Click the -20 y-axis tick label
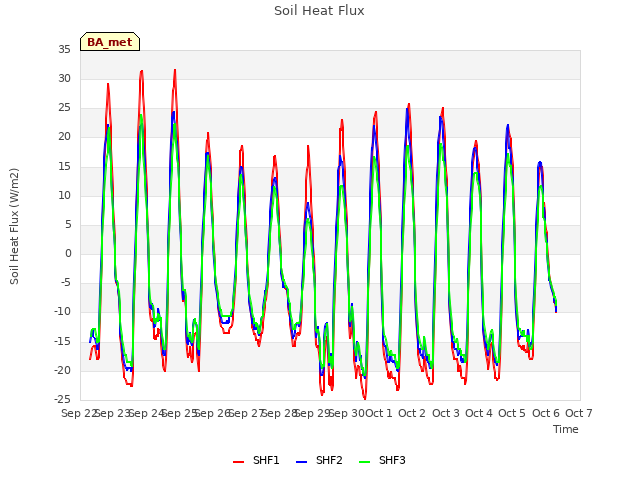The height and width of the screenshot is (480, 640). [x=63, y=370]
